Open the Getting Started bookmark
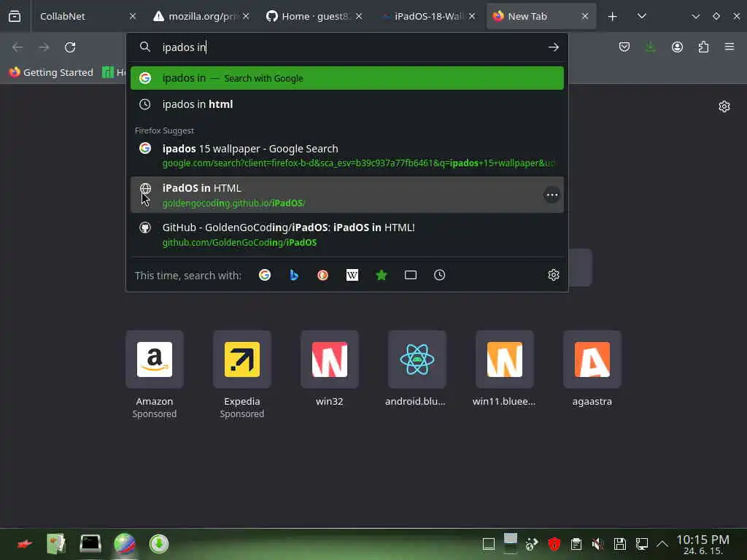The image size is (747, 560). [51, 72]
